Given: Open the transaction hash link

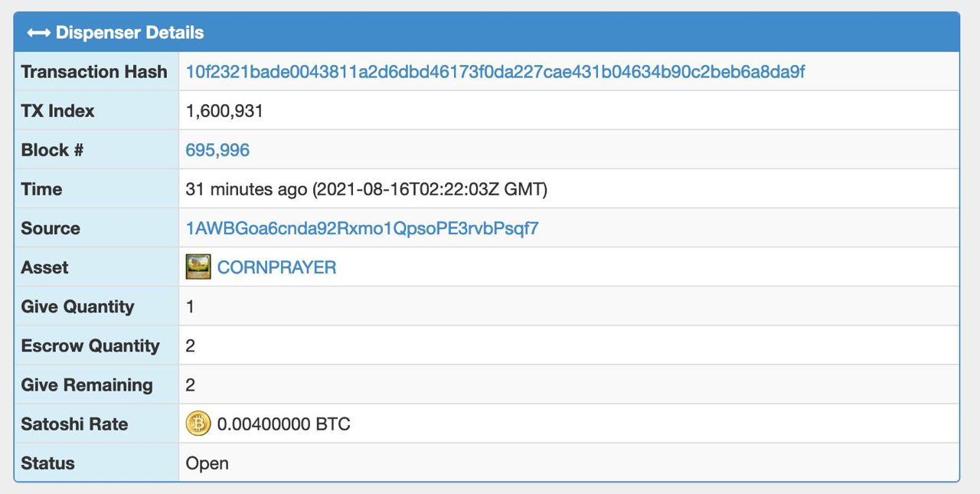Looking at the screenshot, I should (x=495, y=72).
